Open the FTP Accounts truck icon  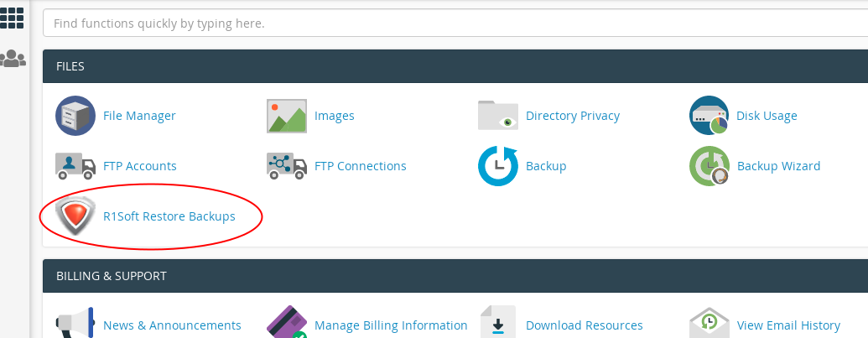click(x=75, y=166)
